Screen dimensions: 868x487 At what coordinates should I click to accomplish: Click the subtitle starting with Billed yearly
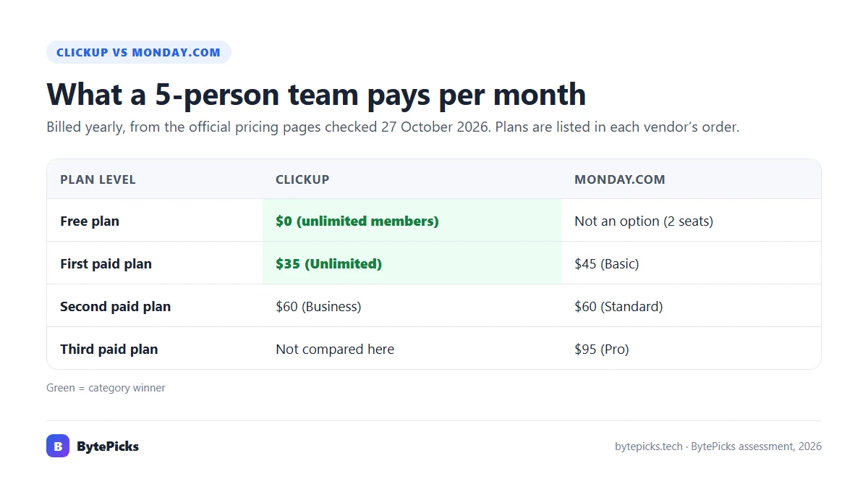tap(393, 127)
